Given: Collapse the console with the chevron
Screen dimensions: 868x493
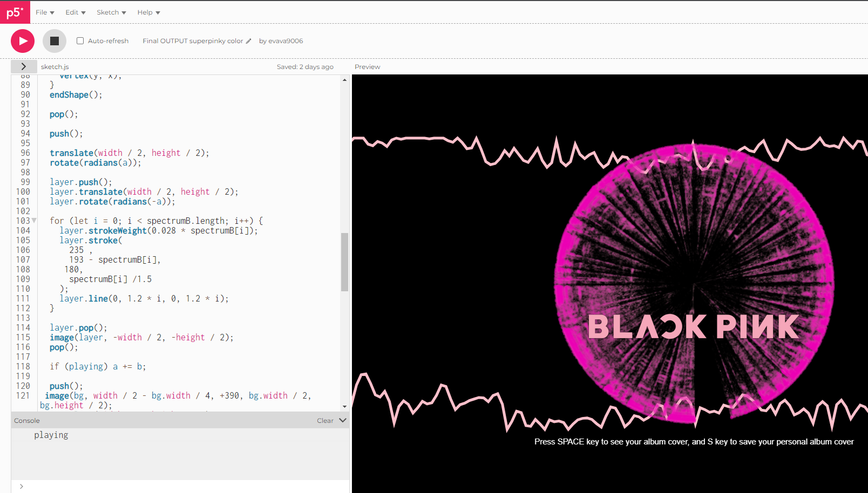Looking at the screenshot, I should [342, 420].
